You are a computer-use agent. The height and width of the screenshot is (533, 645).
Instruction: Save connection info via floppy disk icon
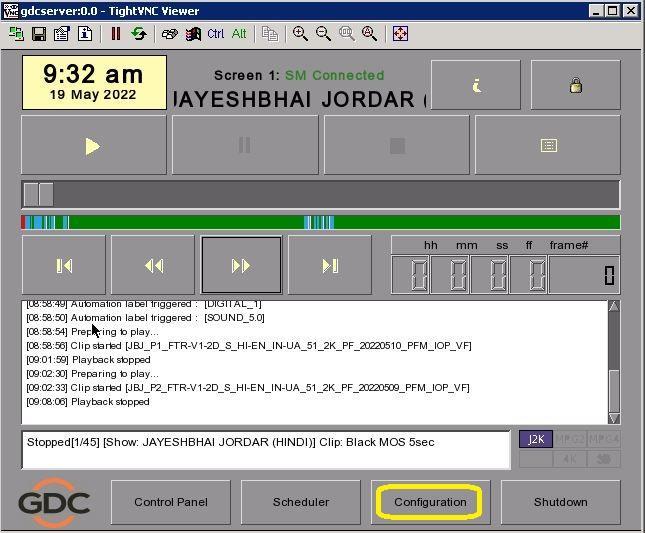39,34
